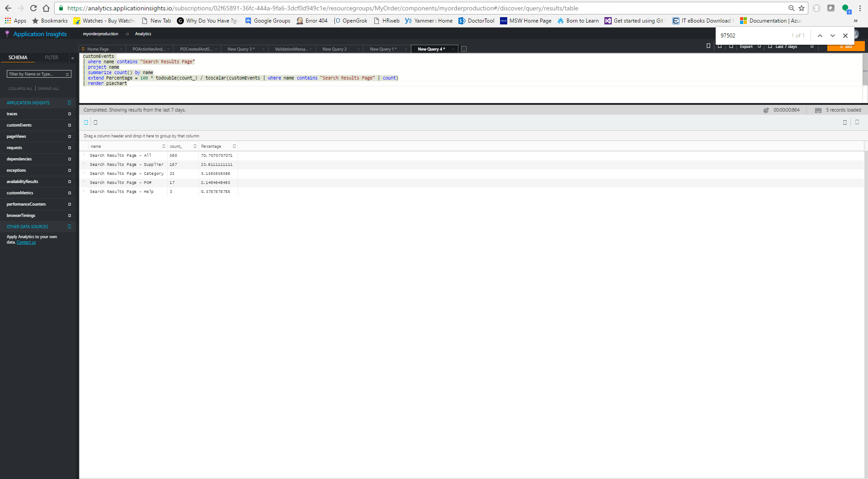Switch to the New Query 1 tab

point(383,49)
